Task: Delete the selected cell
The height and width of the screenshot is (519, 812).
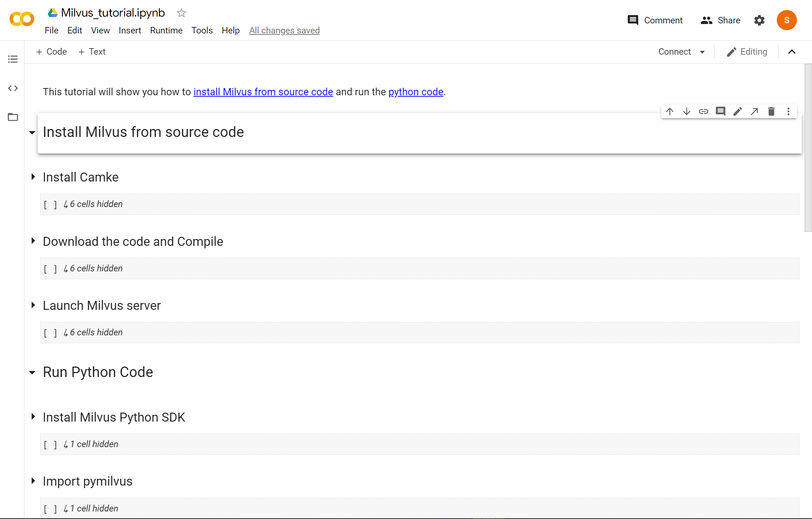Action: click(x=771, y=111)
